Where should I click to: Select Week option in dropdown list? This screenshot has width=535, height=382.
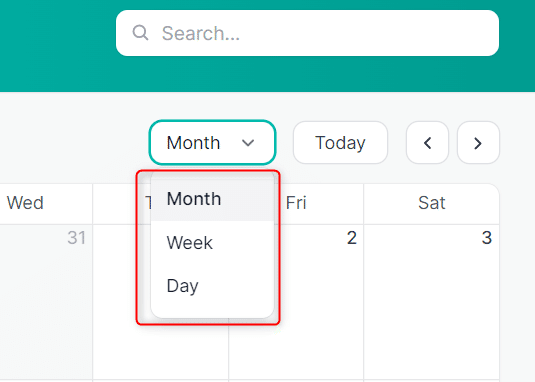[212, 243]
